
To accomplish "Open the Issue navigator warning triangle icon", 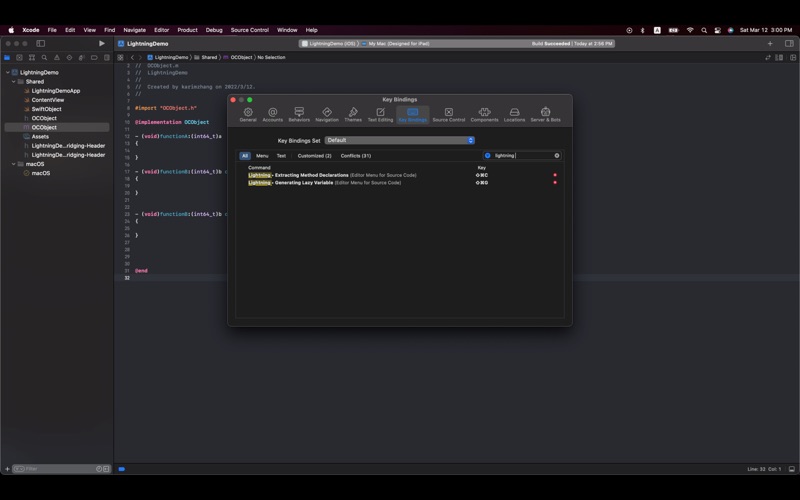I will 57,58.
